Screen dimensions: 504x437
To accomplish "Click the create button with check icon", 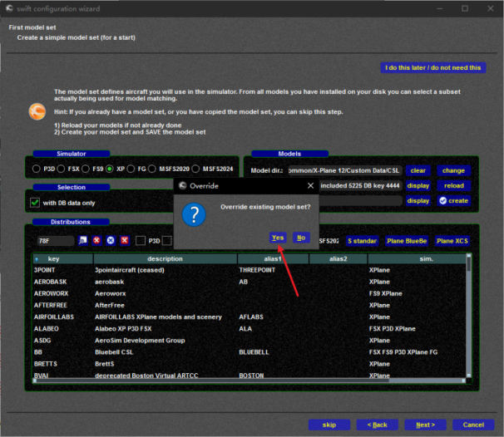I will 453,201.
